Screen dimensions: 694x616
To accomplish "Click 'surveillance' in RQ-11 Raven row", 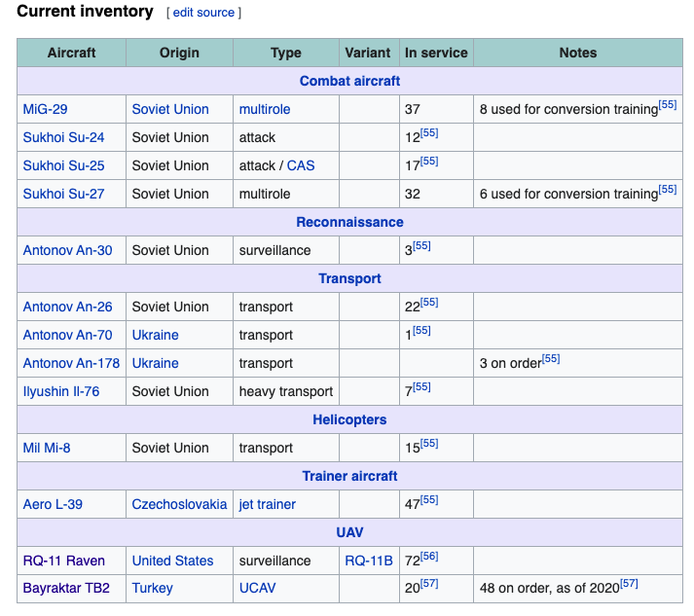I will coord(274,562).
